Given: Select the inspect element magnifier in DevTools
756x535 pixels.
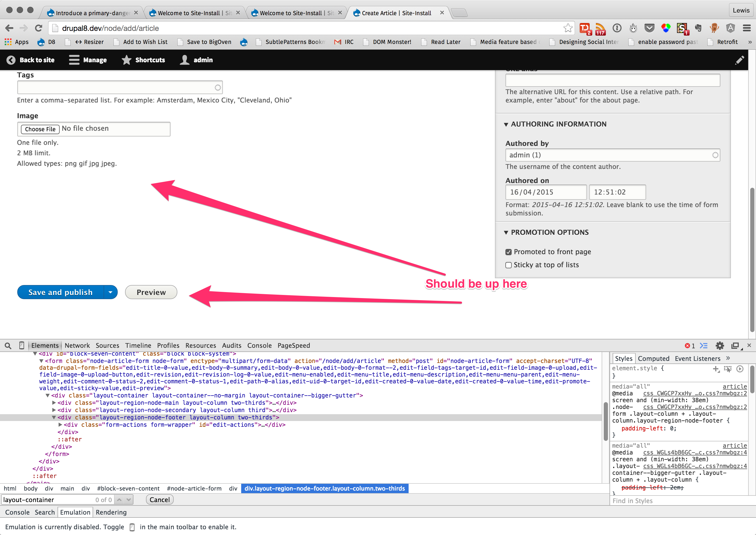Looking at the screenshot, I should click(x=8, y=345).
